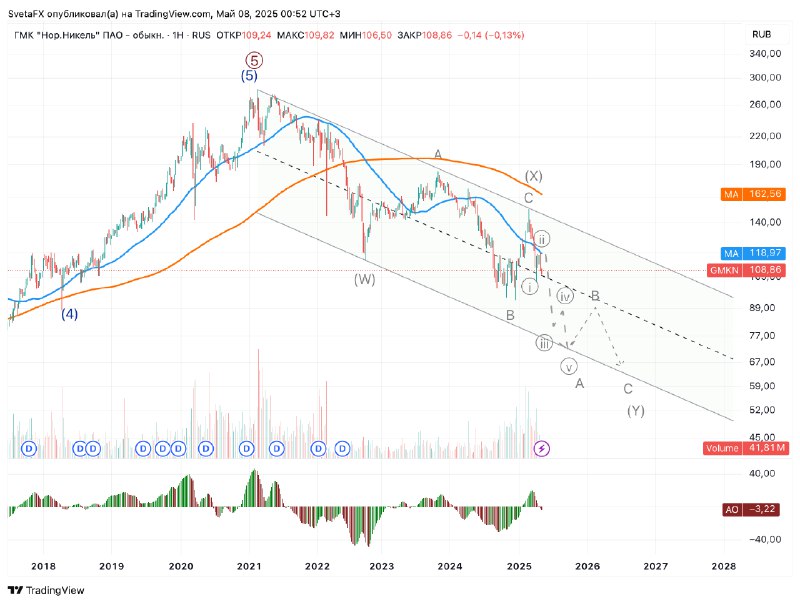Click the 2021 year on time axis

tap(249, 566)
